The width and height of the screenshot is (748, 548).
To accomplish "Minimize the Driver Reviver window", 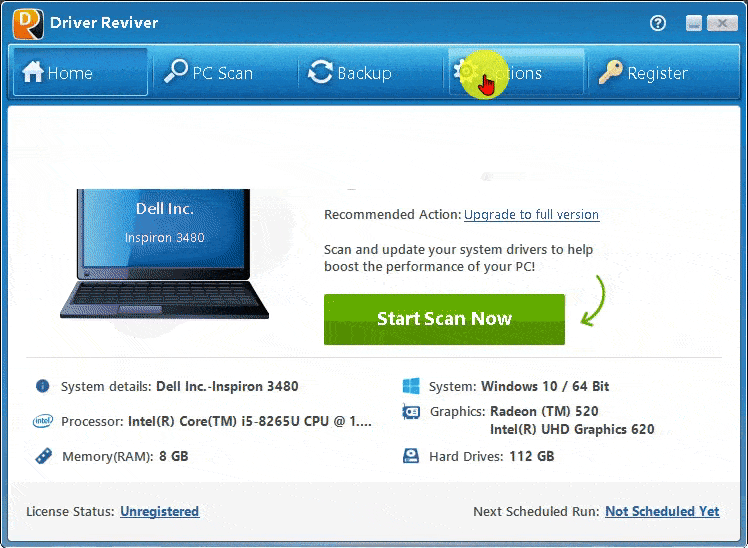I will pyautogui.click(x=694, y=23).
